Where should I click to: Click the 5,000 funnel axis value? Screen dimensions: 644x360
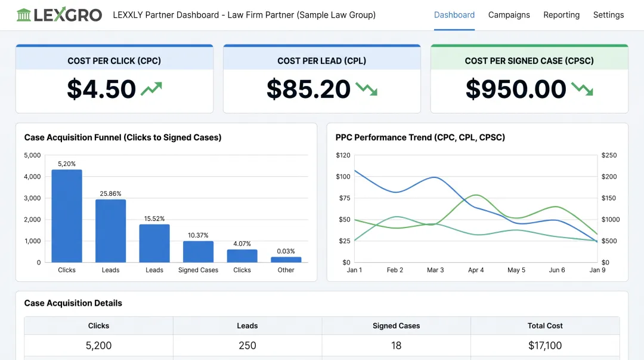(32, 155)
